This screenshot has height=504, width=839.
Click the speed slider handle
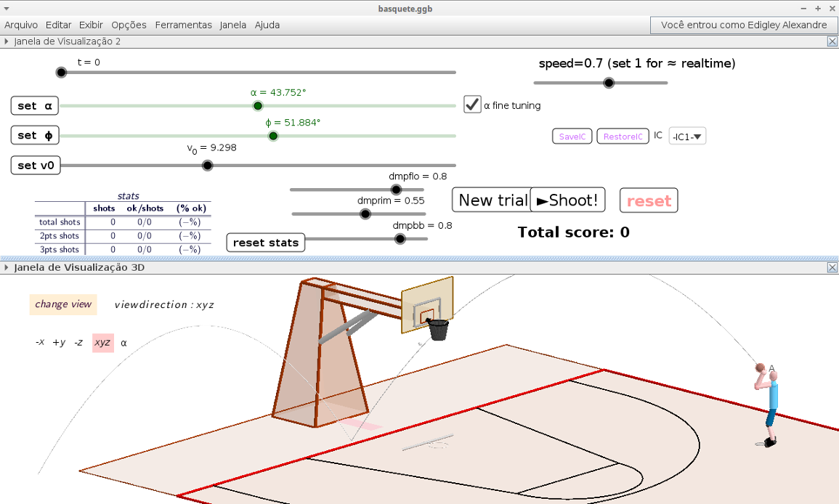pyautogui.click(x=609, y=83)
